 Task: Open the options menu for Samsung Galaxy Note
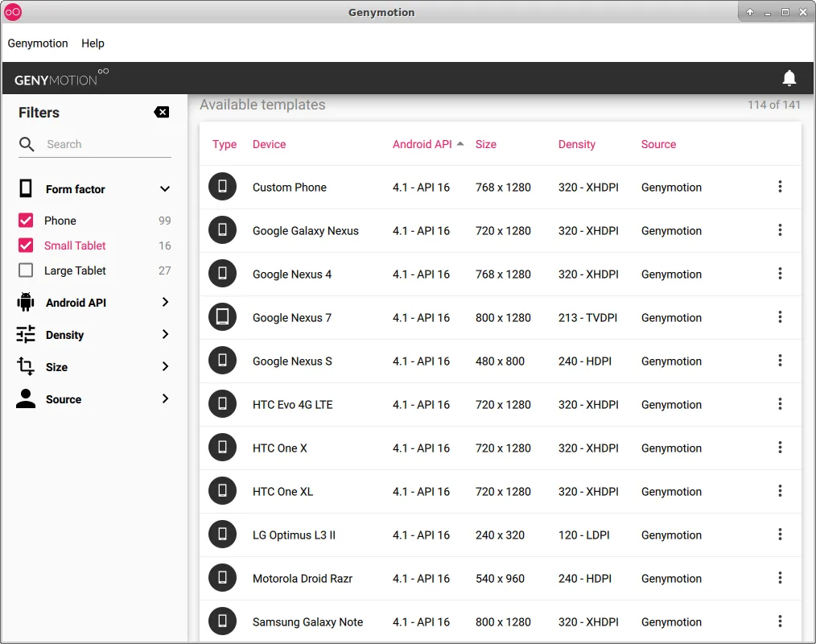pyautogui.click(x=780, y=621)
